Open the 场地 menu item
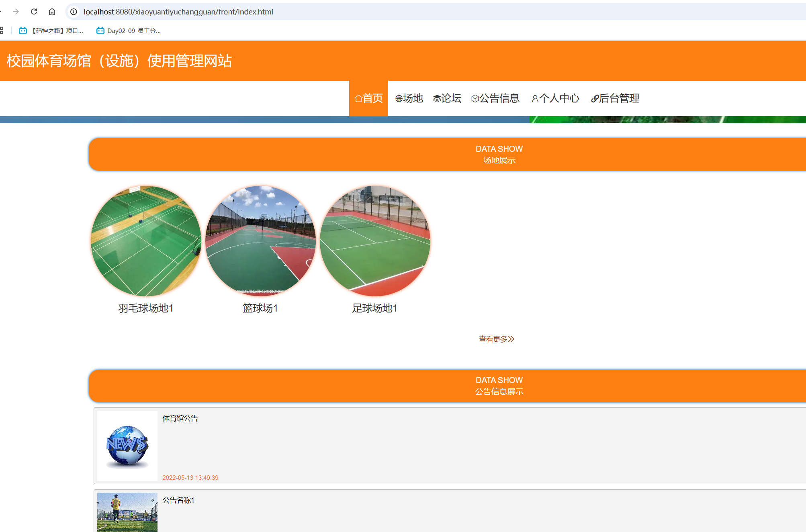 coord(409,98)
